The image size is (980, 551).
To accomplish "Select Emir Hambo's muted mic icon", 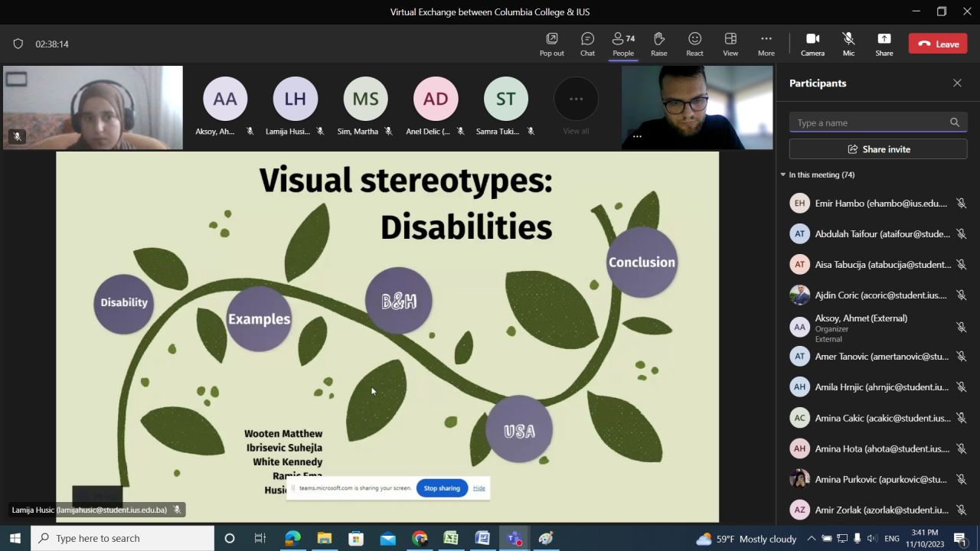I will click(x=961, y=204).
